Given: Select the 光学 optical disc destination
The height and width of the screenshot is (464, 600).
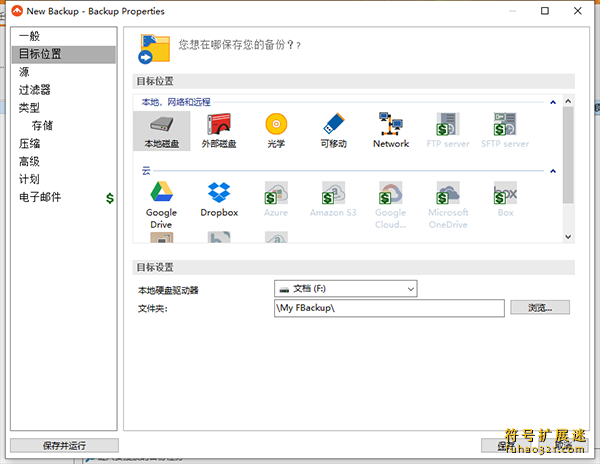Looking at the screenshot, I should (x=276, y=131).
